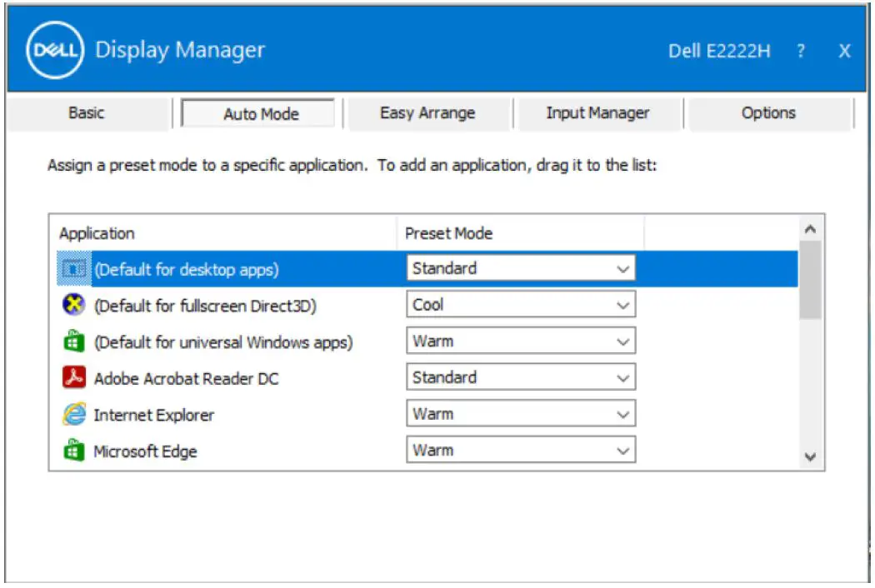Click the help question mark icon
Image resolution: width=875 pixels, height=588 pixels.
tap(801, 51)
